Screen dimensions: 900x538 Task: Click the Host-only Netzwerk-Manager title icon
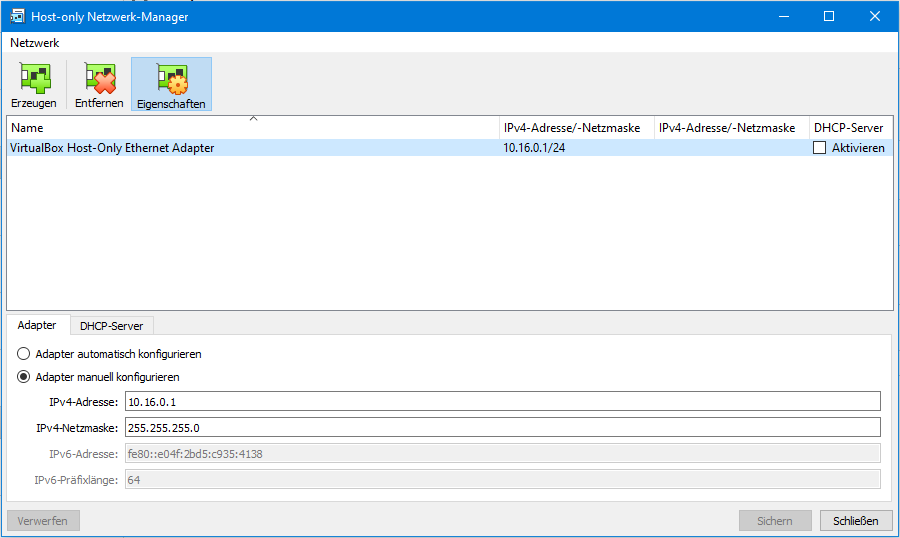pyautogui.click(x=17, y=16)
